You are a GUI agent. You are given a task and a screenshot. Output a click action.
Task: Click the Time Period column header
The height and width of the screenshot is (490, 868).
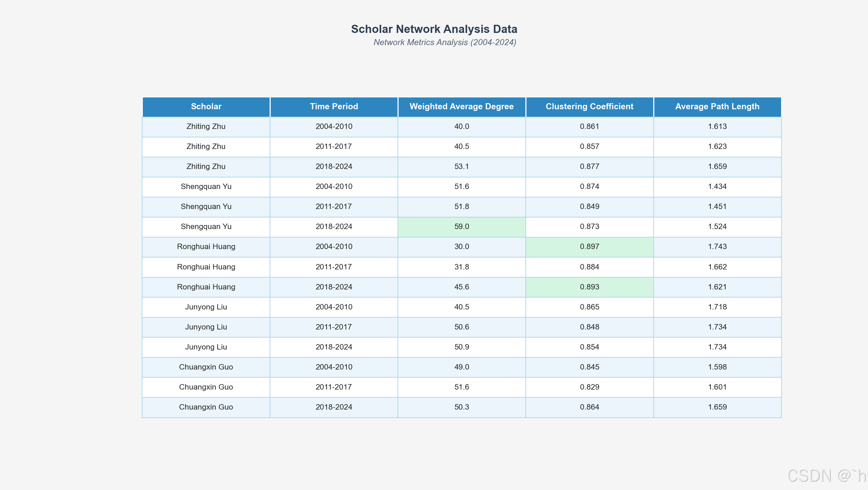click(x=334, y=107)
